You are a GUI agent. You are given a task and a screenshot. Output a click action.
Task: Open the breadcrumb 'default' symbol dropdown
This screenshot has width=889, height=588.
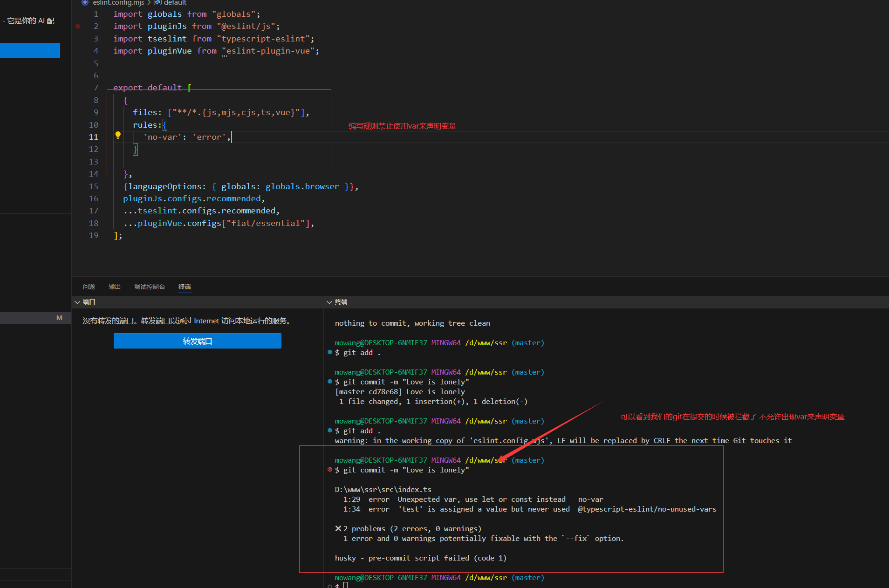175,3
